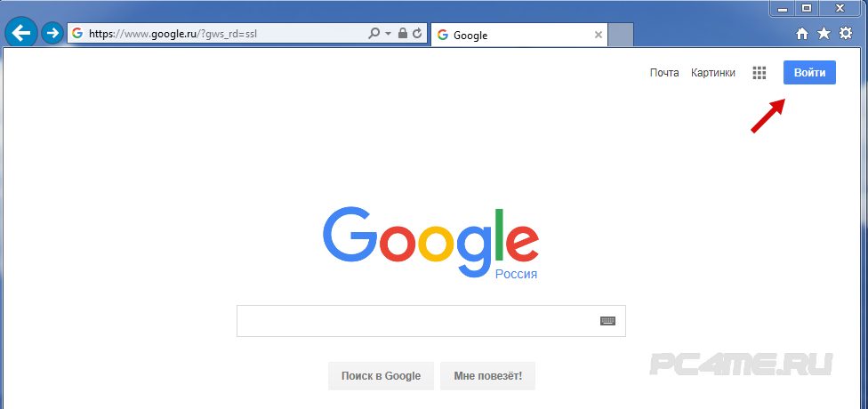Click the padlock security icon
Screen dimensions: 868x409
pyautogui.click(x=403, y=34)
